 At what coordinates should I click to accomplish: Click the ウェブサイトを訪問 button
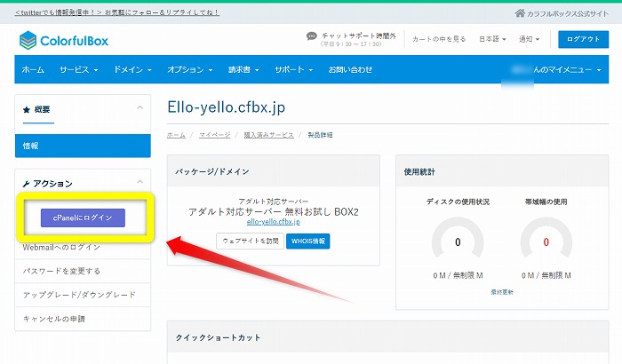point(248,241)
